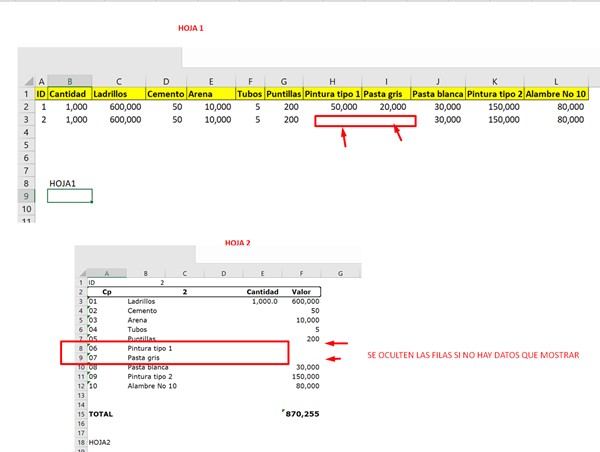Click the selected empty cell B9 in Hoja 1
This screenshot has height=452, width=600.
(70, 196)
